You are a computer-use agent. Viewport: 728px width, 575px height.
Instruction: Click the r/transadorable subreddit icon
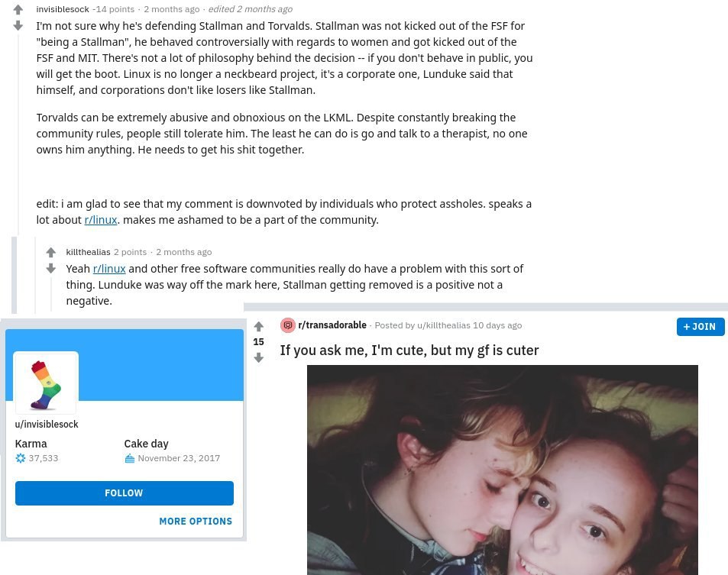(288, 325)
